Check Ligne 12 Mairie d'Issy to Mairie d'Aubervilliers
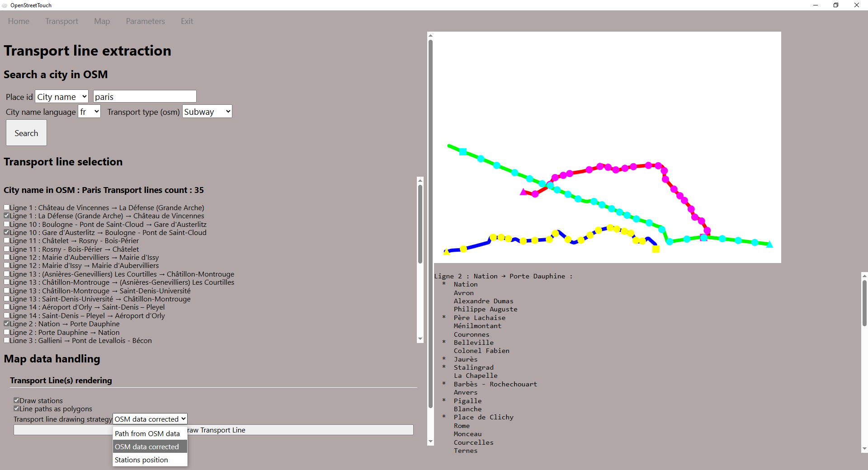The height and width of the screenshot is (470, 868). (x=7, y=265)
